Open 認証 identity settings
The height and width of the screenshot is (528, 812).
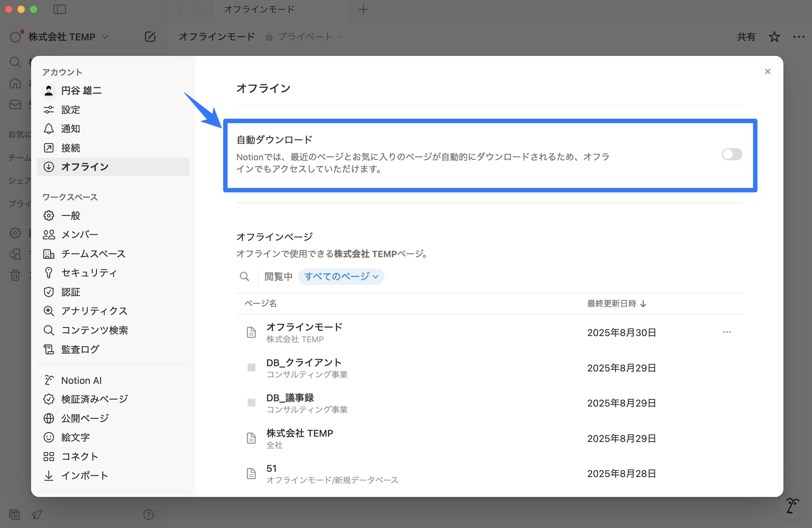(113, 292)
